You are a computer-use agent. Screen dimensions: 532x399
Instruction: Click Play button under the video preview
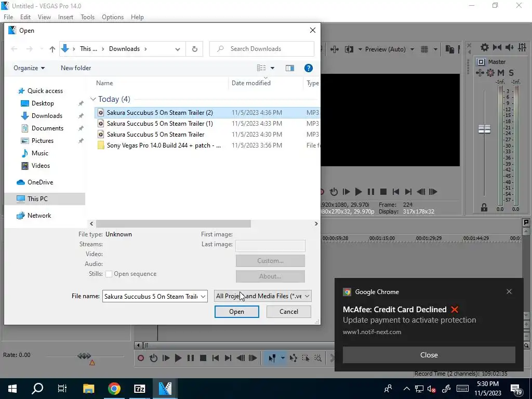point(358,192)
